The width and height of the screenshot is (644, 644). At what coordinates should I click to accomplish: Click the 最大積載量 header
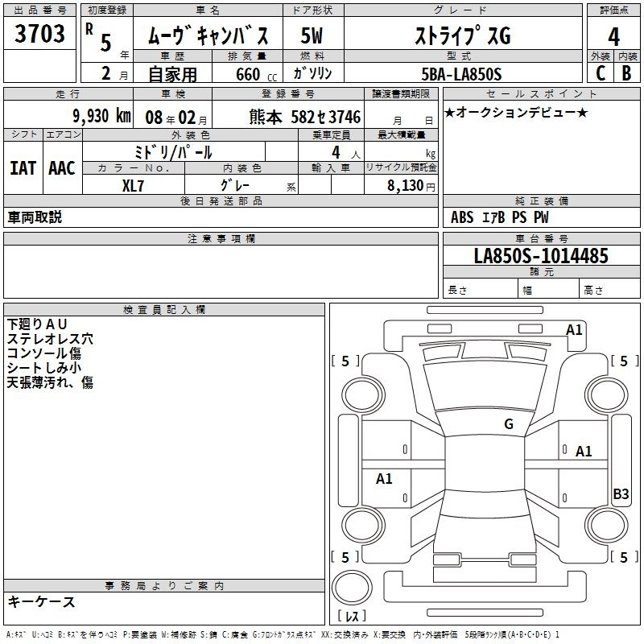(x=401, y=134)
